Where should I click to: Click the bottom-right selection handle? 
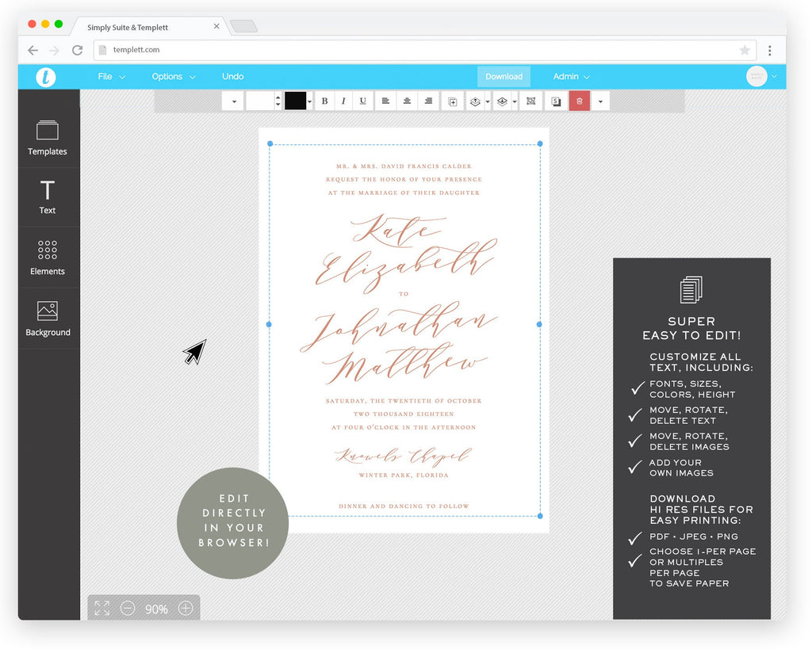pos(540,515)
